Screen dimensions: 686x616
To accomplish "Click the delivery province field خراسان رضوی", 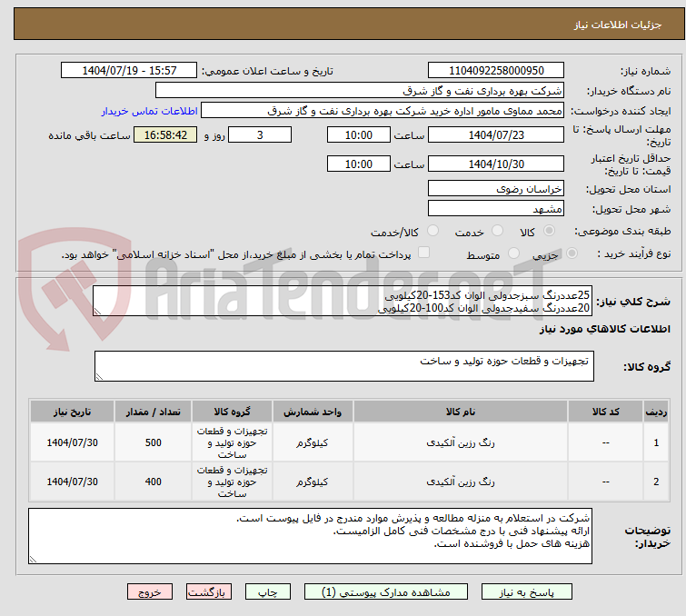I will (x=496, y=189).
